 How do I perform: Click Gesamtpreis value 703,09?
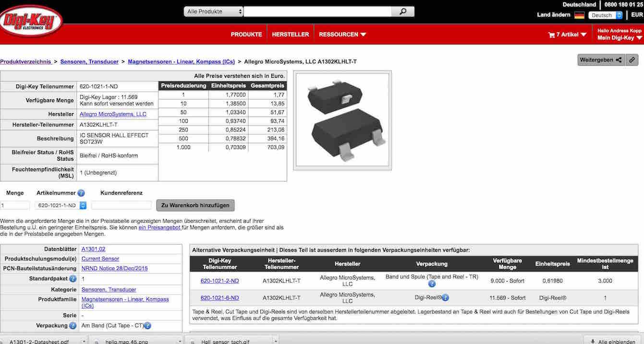pos(275,147)
